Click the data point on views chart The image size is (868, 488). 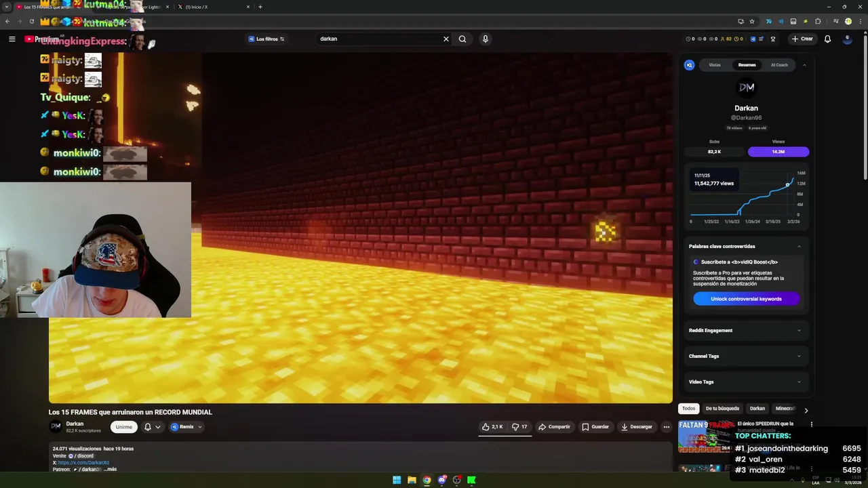point(788,184)
